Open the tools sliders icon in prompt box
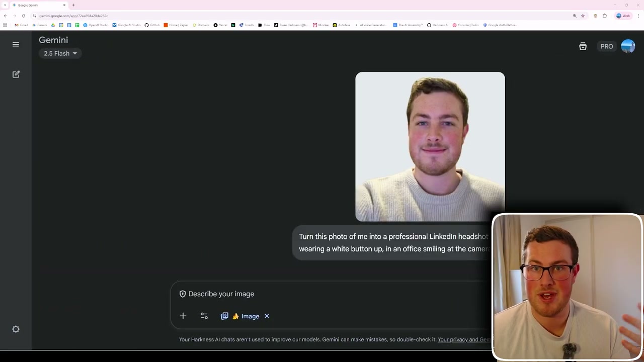The width and height of the screenshot is (644, 362). coord(204,316)
